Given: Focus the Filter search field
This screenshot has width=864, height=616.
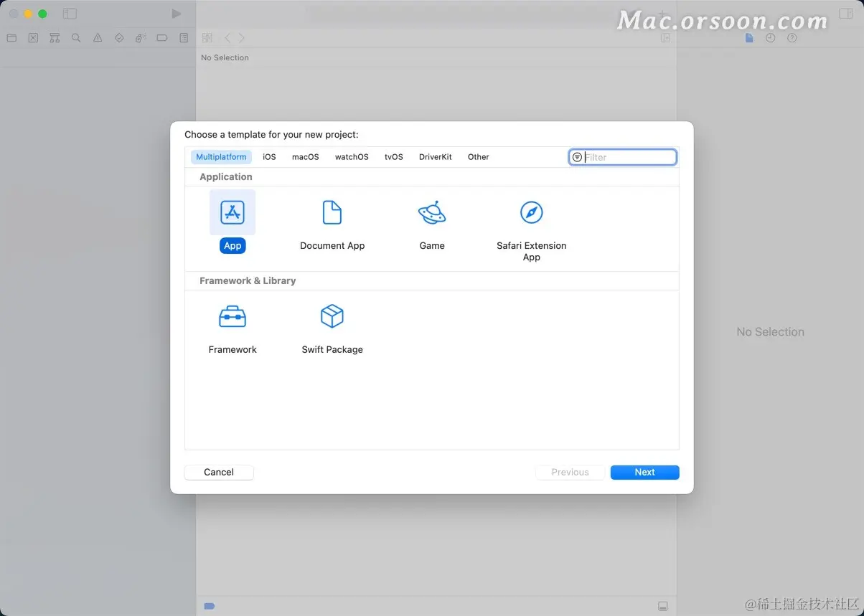Looking at the screenshot, I should 623,157.
